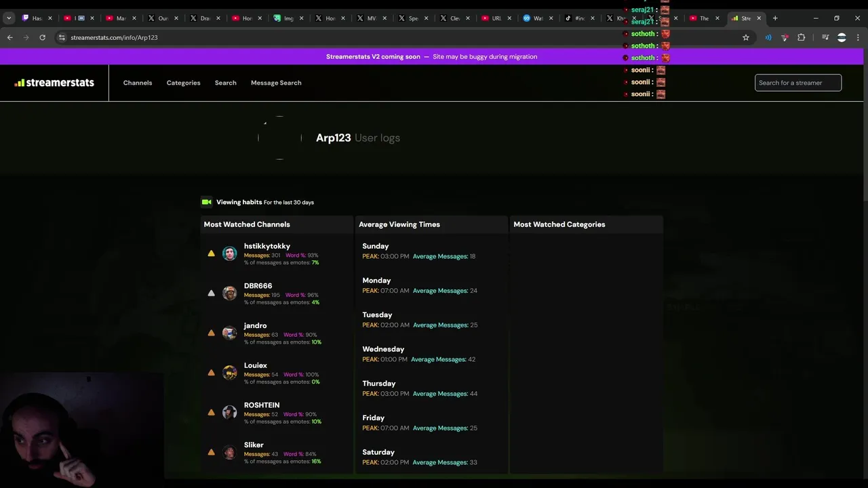Screen dimensions: 868x488
Task: Open a new tab with the plus button
Action: coord(775,18)
